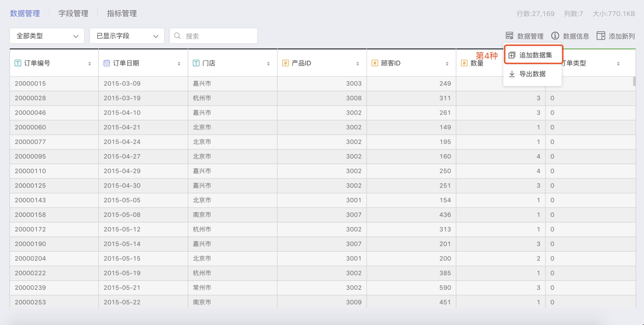
Task: Choose 导出数据 from the dropdown menu
Action: coord(532,74)
